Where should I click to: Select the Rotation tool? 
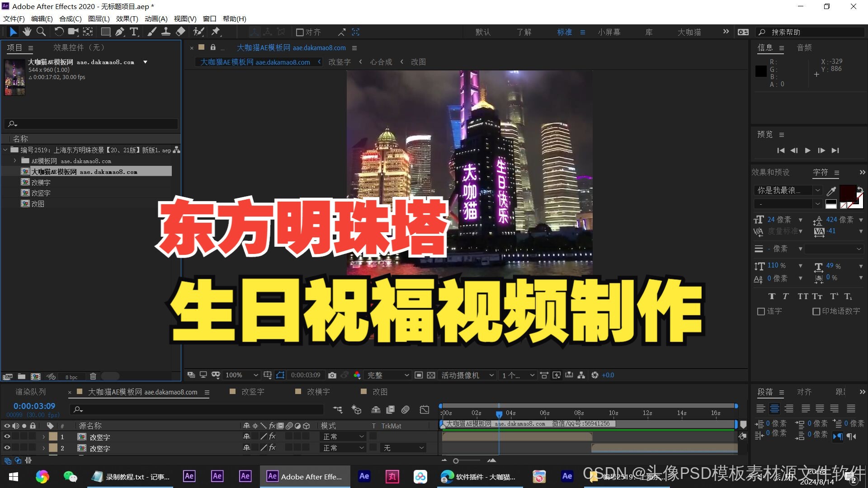tap(59, 32)
